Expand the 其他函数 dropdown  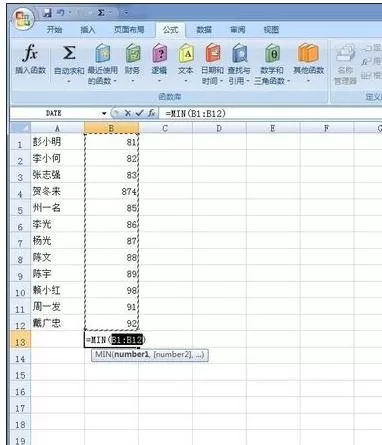click(308, 81)
